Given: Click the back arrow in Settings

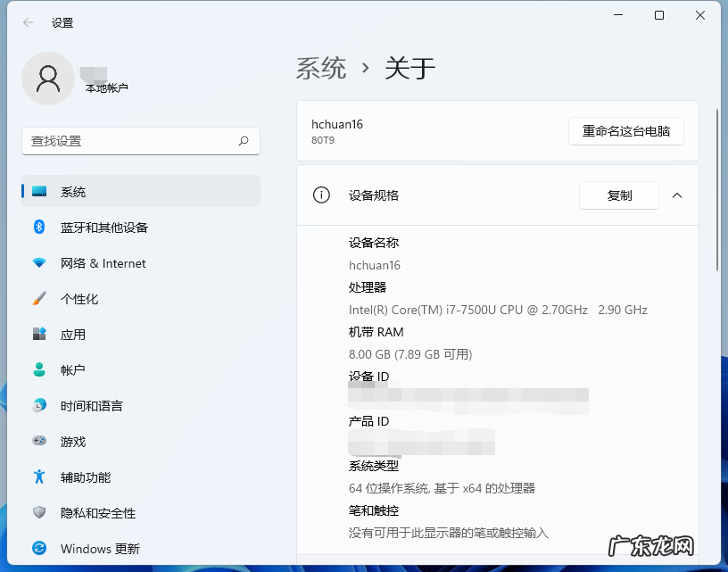Looking at the screenshot, I should [x=29, y=22].
